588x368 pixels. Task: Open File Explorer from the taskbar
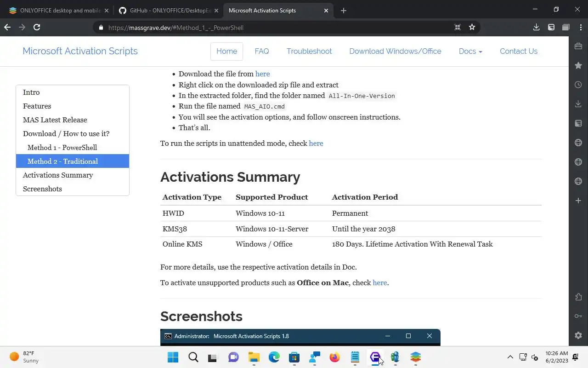pos(254,357)
